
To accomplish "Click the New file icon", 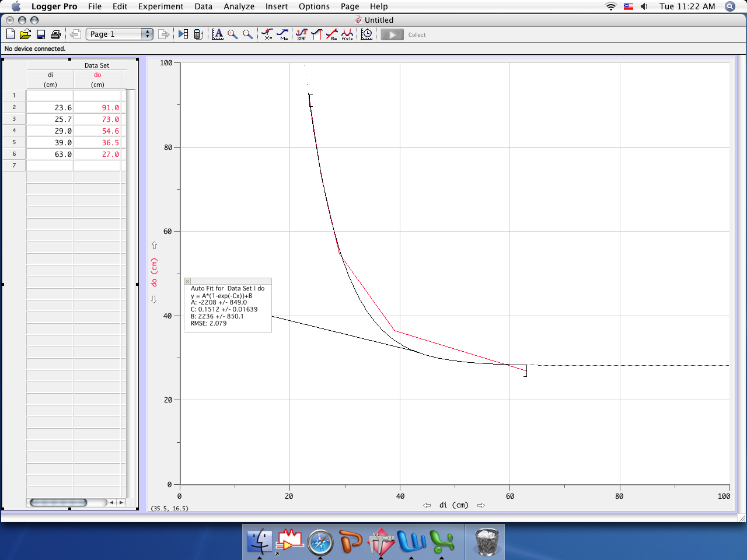I will [x=11, y=34].
